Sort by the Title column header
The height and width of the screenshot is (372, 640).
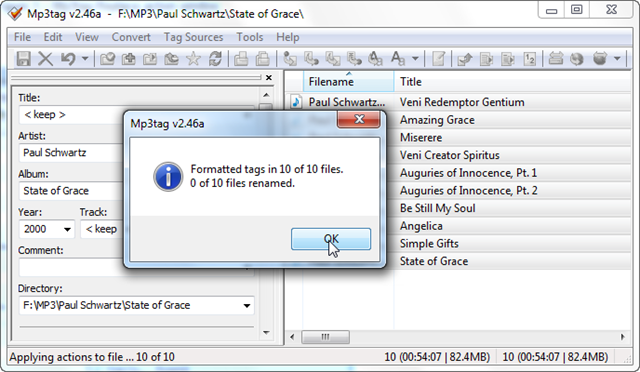[x=512, y=82]
